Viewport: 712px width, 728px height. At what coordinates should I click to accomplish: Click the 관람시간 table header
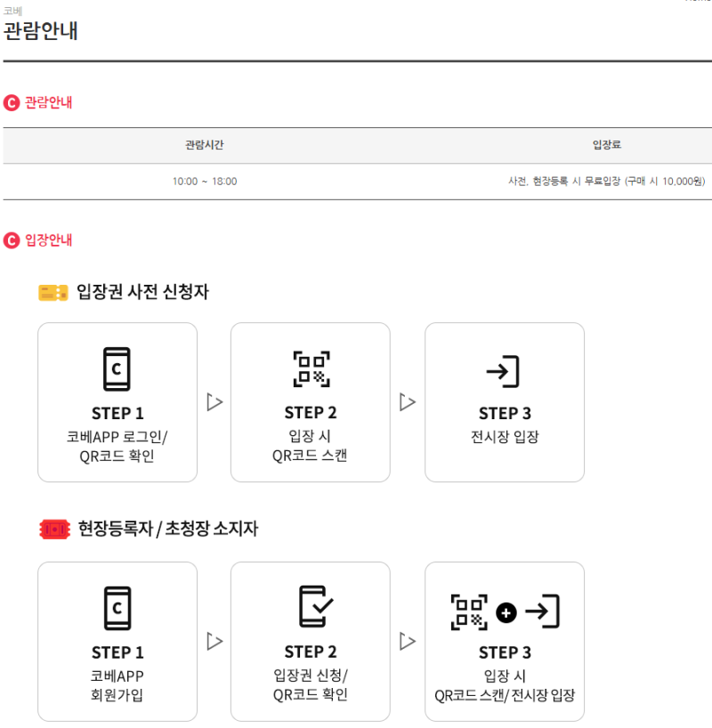click(205, 145)
